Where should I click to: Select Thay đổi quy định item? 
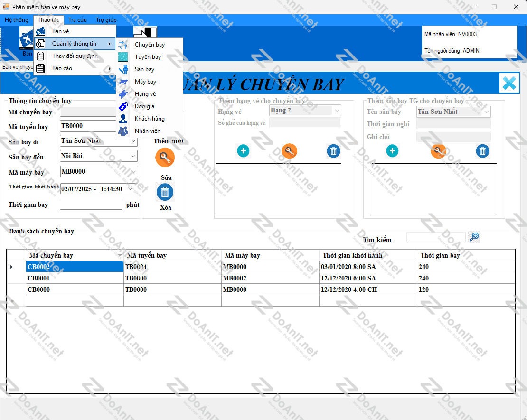pyautogui.click(x=75, y=56)
